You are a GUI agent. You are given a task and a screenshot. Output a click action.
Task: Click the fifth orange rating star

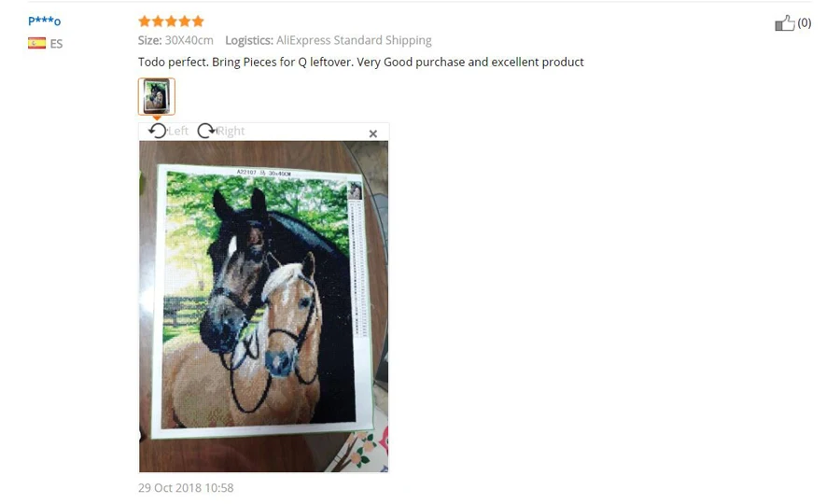click(198, 21)
